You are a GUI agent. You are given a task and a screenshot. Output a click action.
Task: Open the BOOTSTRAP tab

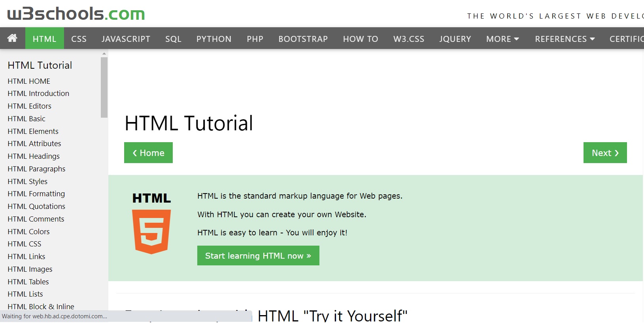[303, 39]
